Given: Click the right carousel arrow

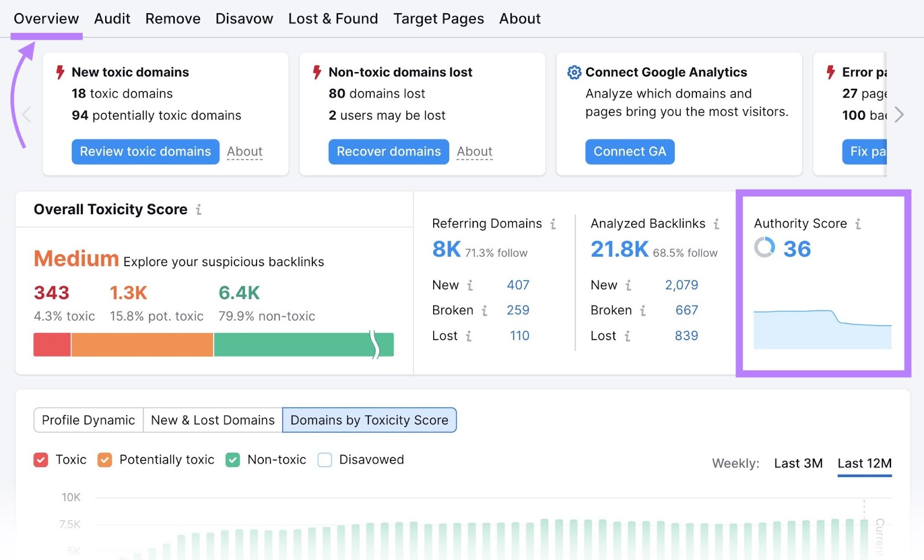Looking at the screenshot, I should [x=899, y=114].
